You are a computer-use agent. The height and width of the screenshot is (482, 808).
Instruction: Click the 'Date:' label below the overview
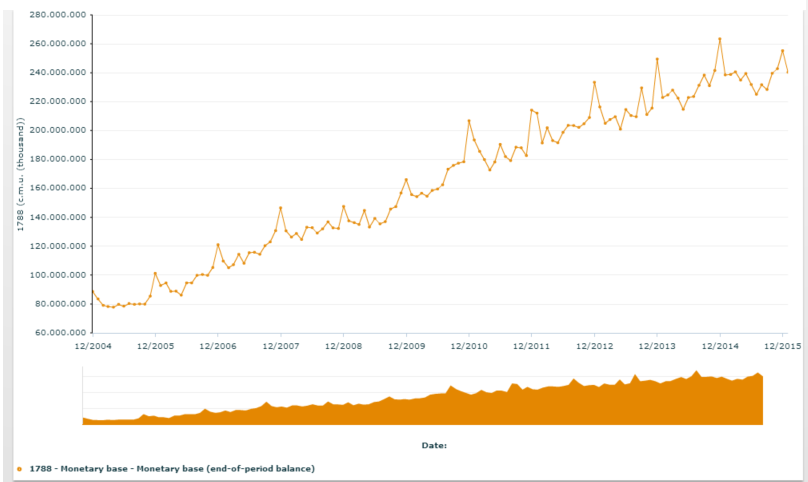click(434, 445)
